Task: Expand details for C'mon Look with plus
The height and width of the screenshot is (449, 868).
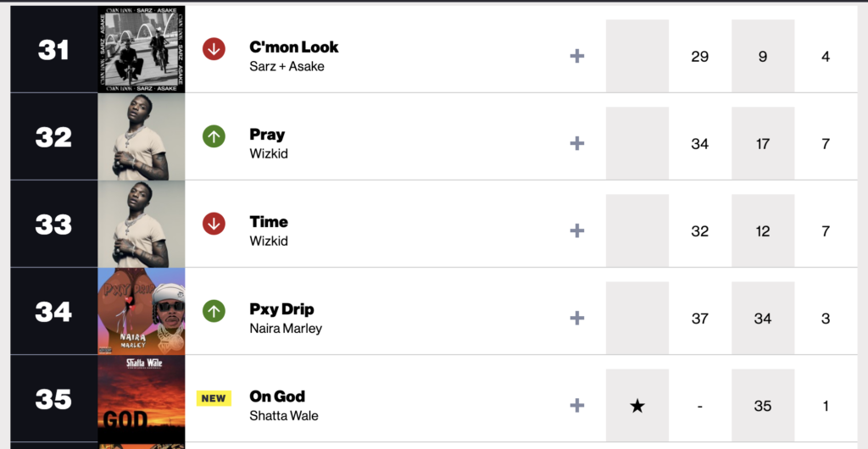Action: click(577, 56)
